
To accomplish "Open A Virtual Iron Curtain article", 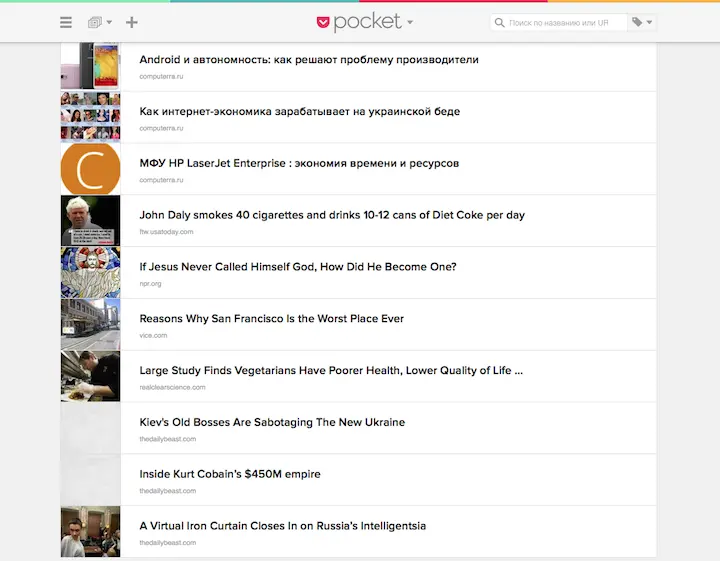I will click(282, 526).
